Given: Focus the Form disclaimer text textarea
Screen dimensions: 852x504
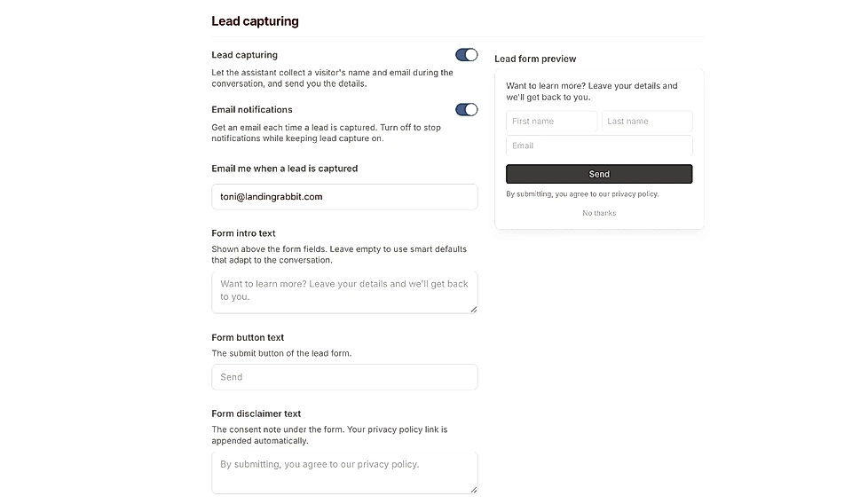Looking at the screenshot, I should coord(344,472).
